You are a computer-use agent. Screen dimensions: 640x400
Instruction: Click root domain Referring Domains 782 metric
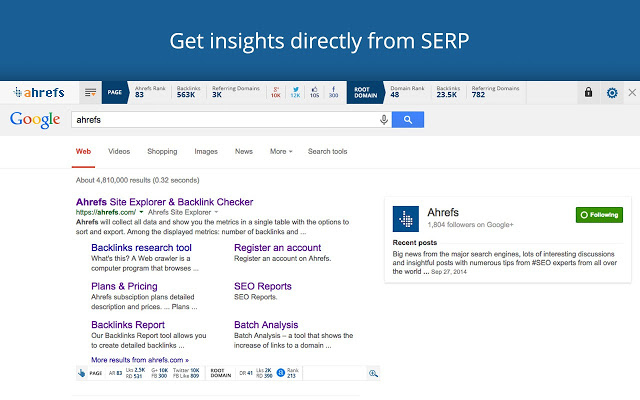495,92
